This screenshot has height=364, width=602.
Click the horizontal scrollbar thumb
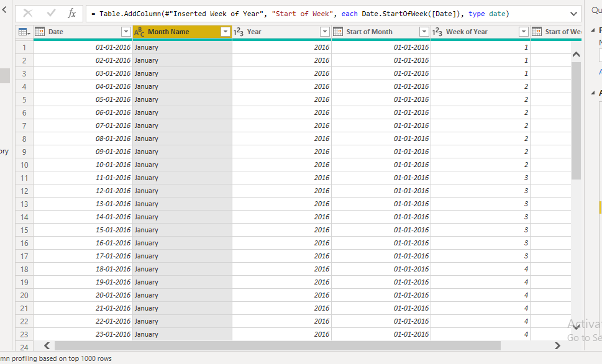(278, 346)
